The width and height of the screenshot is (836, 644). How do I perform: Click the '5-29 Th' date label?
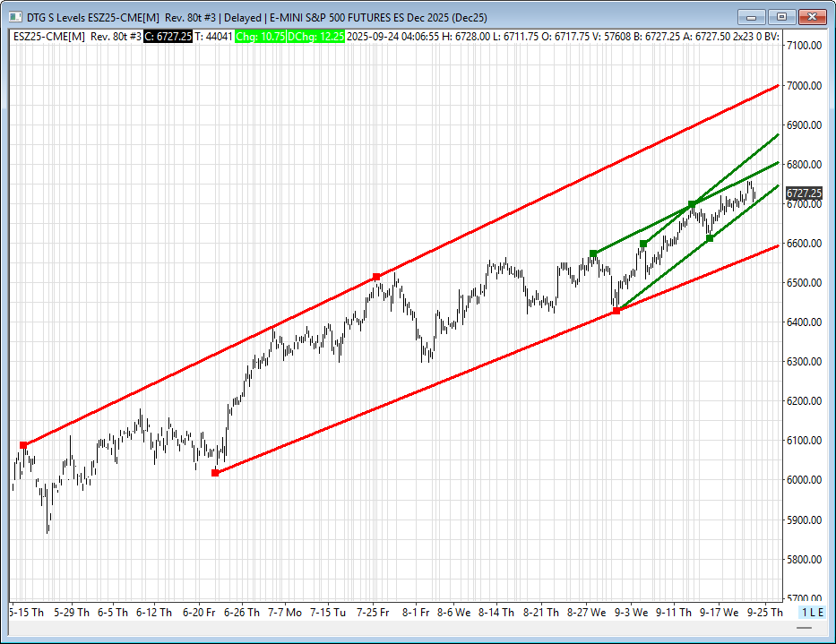click(x=72, y=613)
